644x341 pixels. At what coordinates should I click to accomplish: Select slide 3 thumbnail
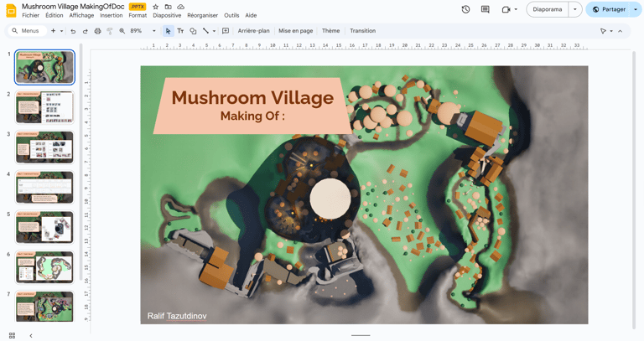click(x=44, y=147)
